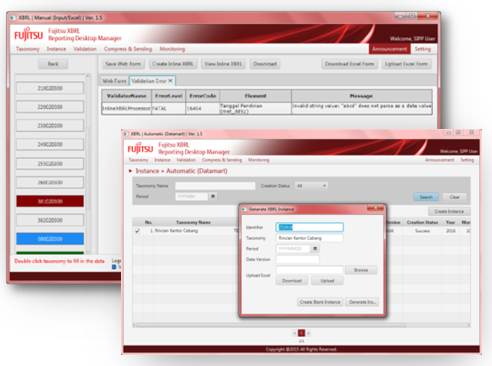492x366 pixels.
Task: Click the Search button in Automatic window
Action: point(426,197)
